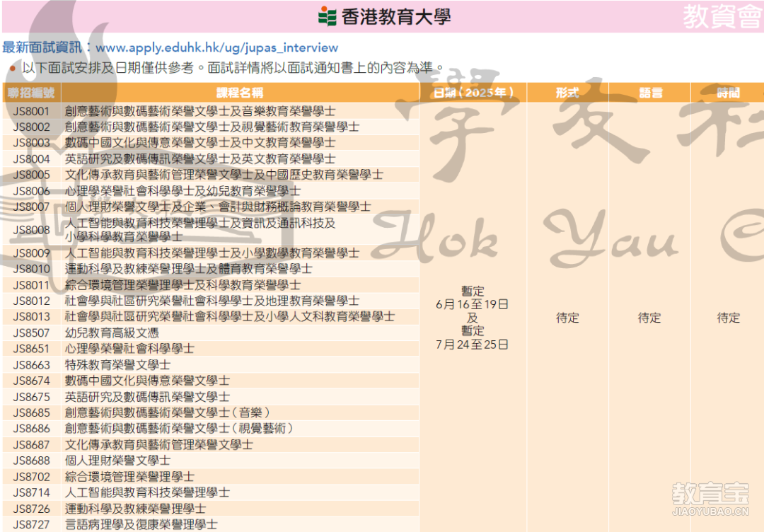Click the JS8688 code cell
The image size is (764, 532).
(31, 461)
